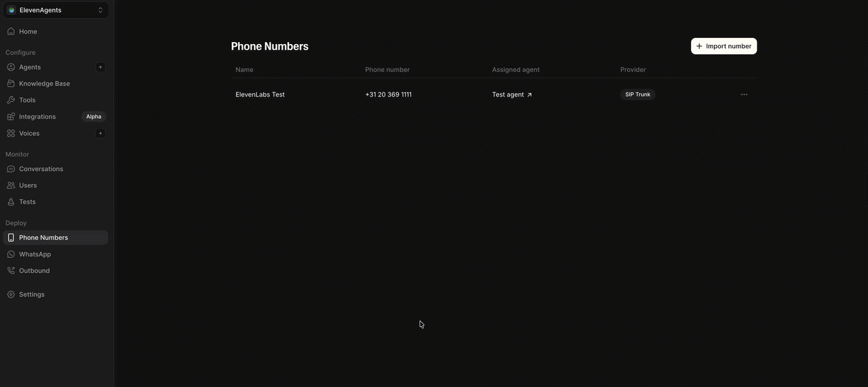Screen dimensions: 868x387
Task: Click the Users people icon
Action: pos(11,185)
